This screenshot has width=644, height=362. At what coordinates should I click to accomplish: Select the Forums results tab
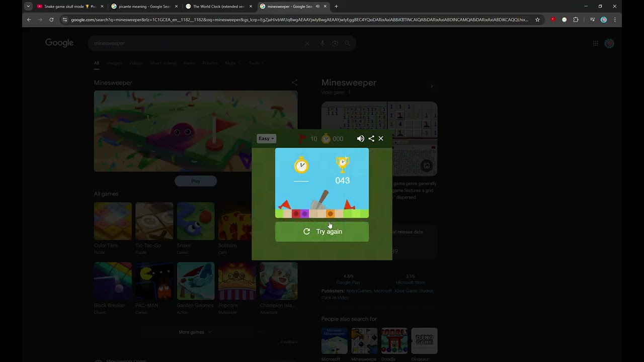click(x=210, y=63)
